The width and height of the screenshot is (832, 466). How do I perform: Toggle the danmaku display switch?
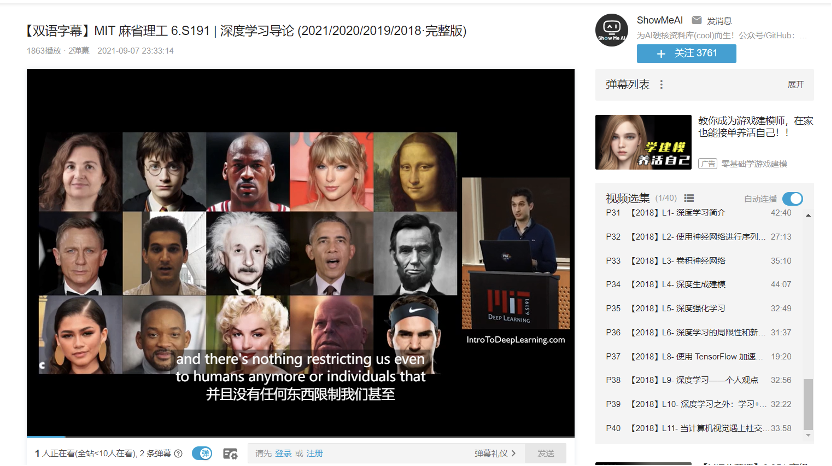202,453
